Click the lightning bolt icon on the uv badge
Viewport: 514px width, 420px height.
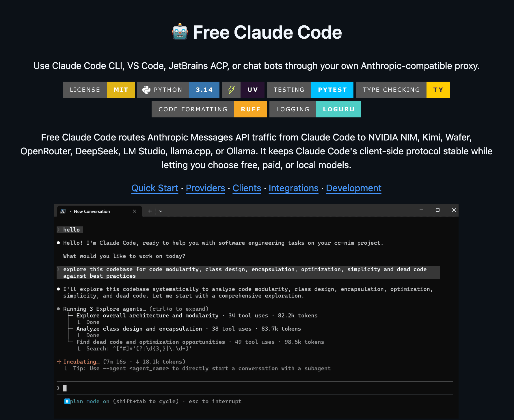pos(231,90)
